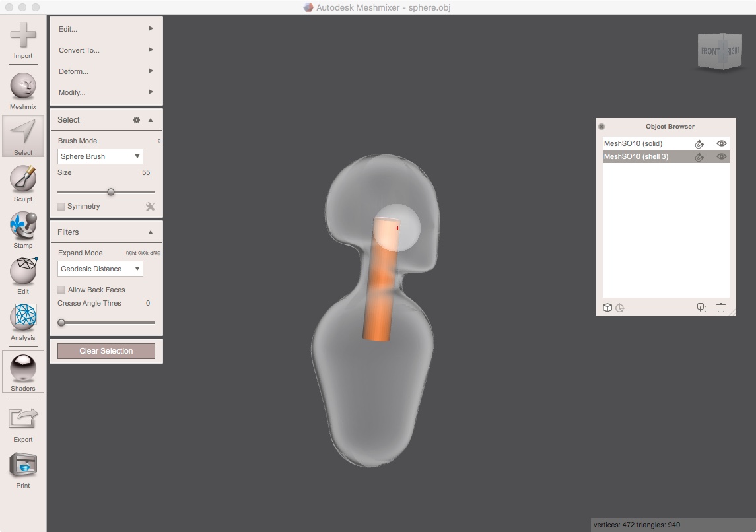Viewport: 756px width, 532px height.
Task: Collapse the Filters panel
Action: tap(151, 232)
